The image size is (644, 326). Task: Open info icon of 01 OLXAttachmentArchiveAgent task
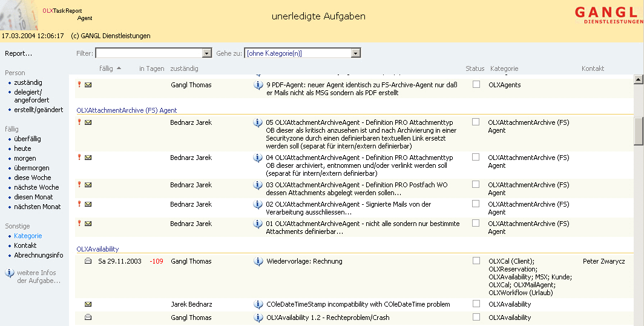click(x=257, y=224)
